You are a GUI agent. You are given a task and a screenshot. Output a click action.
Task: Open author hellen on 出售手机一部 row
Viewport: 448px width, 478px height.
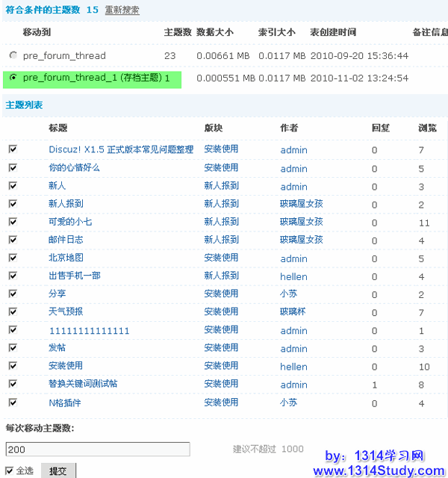click(293, 276)
